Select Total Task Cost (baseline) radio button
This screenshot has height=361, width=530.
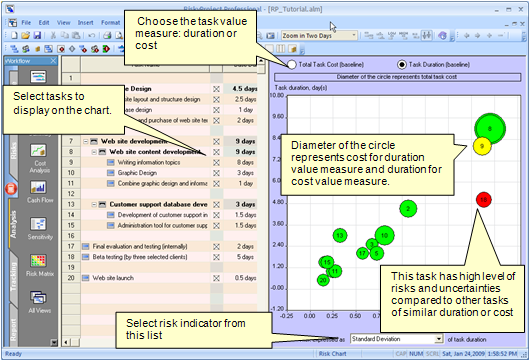tap(291, 65)
